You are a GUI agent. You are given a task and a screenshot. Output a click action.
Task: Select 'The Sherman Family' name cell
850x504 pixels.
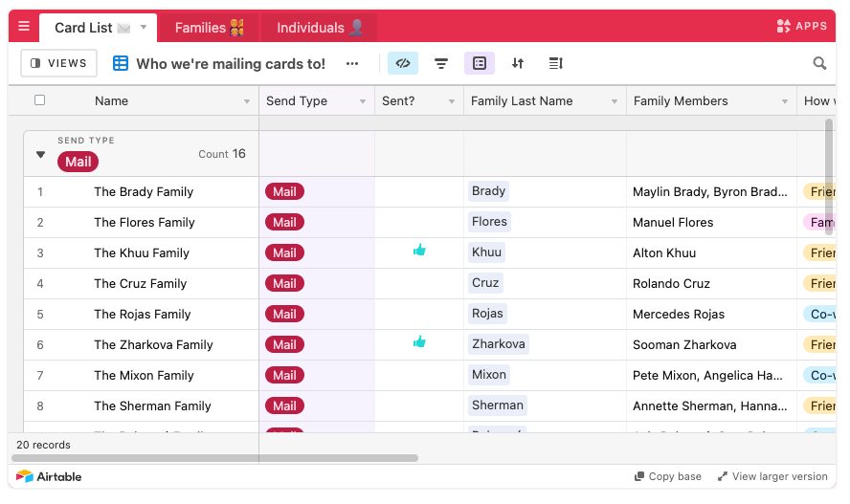pyautogui.click(x=152, y=406)
